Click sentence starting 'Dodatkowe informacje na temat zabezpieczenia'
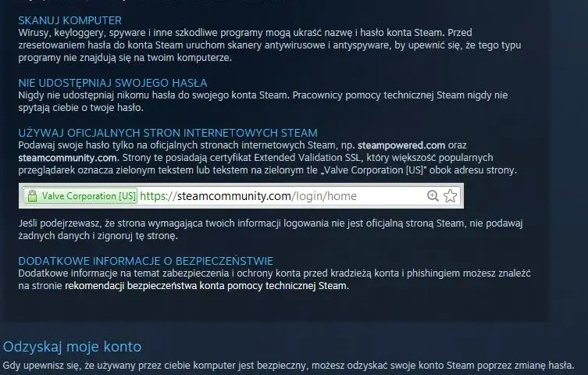This screenshot has width=588, height=375. point(275,280)
